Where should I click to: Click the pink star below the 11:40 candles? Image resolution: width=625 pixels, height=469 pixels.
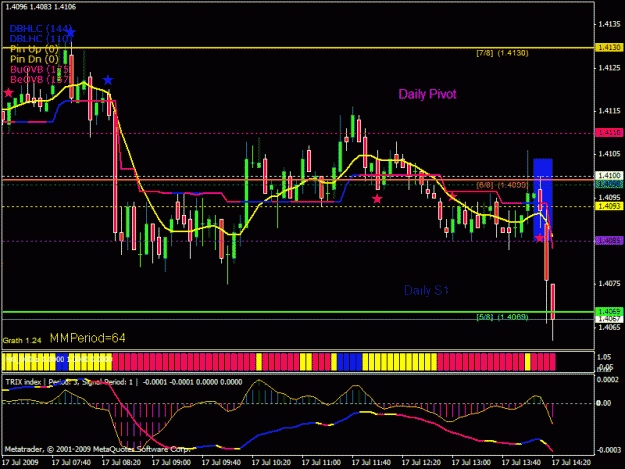pyautogui.click(x=377, y=198)
